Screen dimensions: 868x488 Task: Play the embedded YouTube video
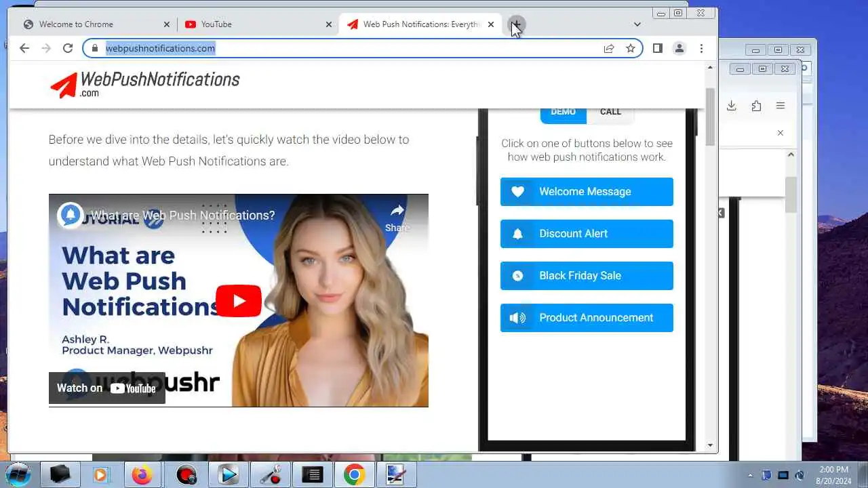pos(239,301)
